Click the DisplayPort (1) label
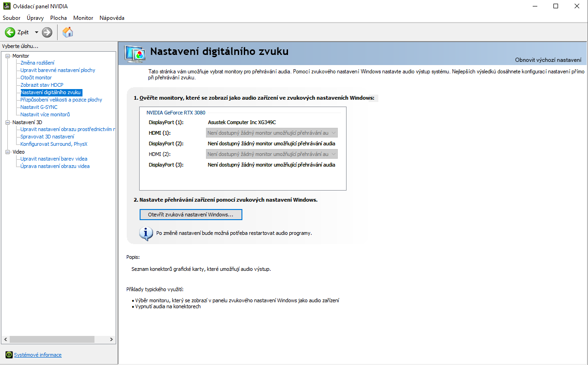 166,122
